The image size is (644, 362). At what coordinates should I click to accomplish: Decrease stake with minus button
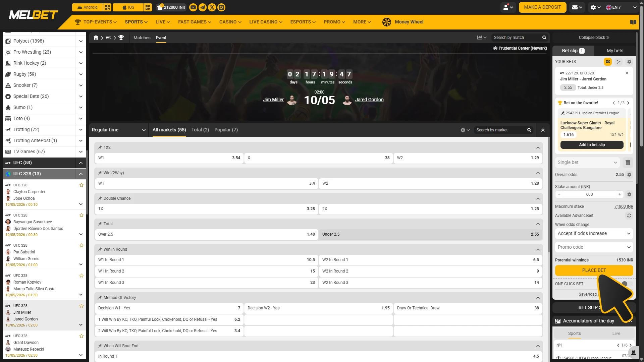coord(559,194)
